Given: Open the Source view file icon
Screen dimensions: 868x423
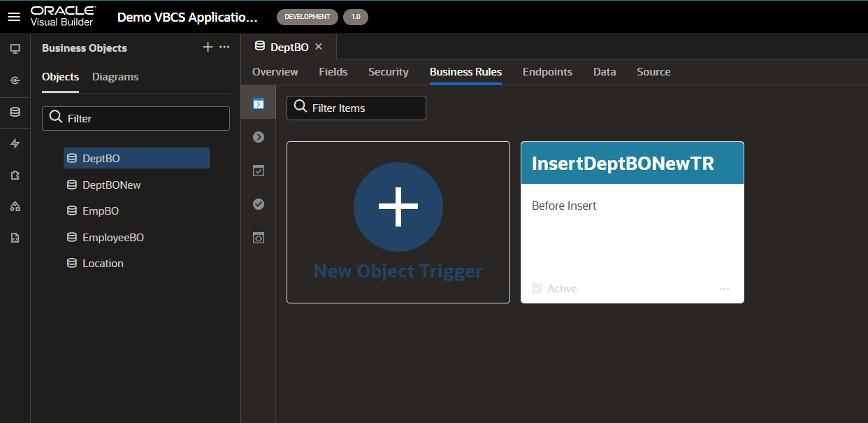Looking at the screenshot, I should click(x=15, y=238).
